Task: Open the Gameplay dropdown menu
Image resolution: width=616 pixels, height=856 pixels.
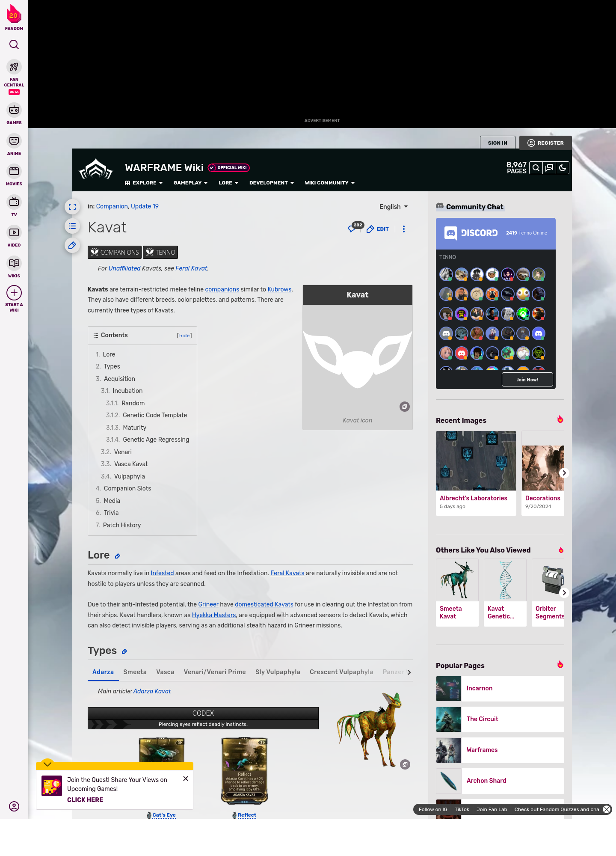Action: click(190, 183)
